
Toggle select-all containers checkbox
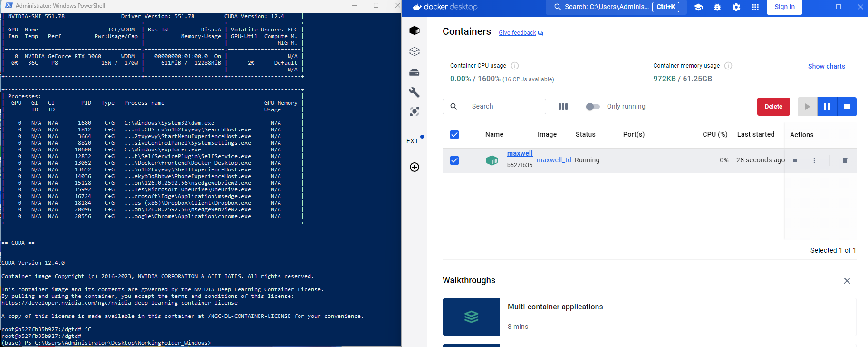[x=454, y=135]
